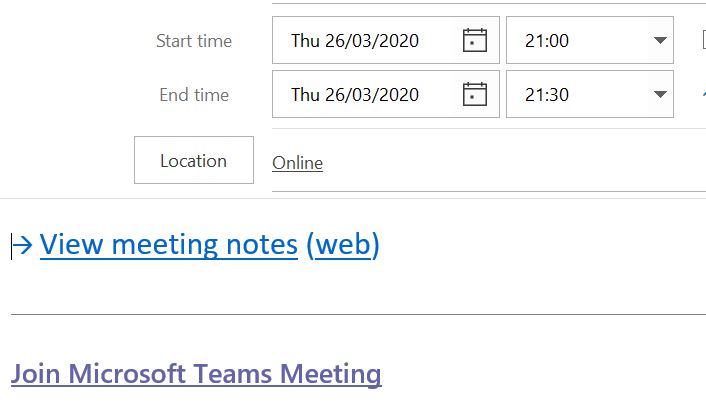Open the (web) meeting notes link
Viewport: 706px width, 405px height.
(x=343, y=244)
